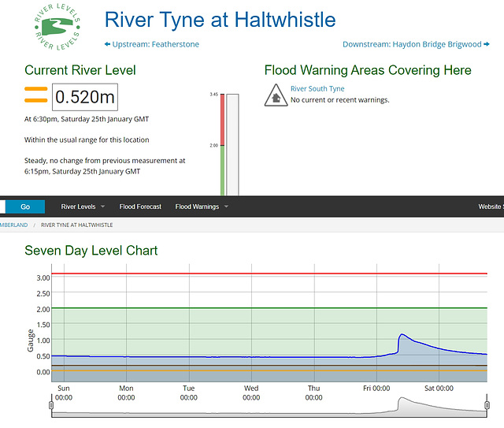Click the right handle of the chart range slider
504x428 pixels.
pos(487,405)
